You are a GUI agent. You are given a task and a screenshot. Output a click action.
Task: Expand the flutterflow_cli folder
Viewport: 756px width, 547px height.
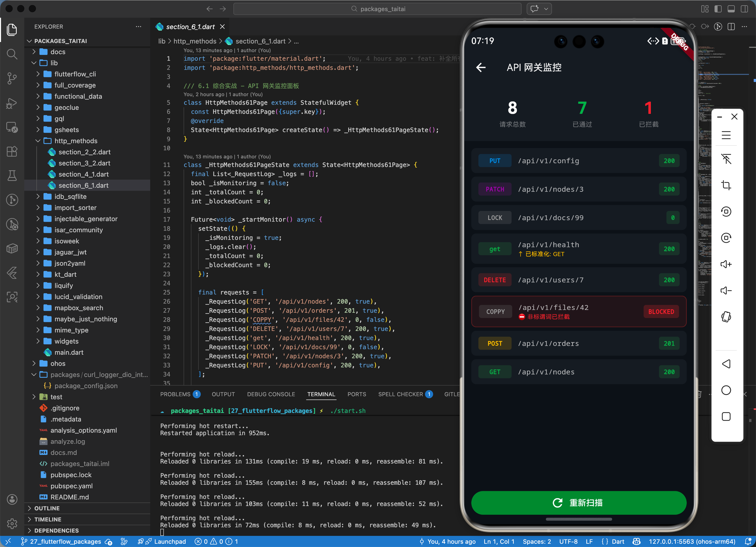click(75, 74)
